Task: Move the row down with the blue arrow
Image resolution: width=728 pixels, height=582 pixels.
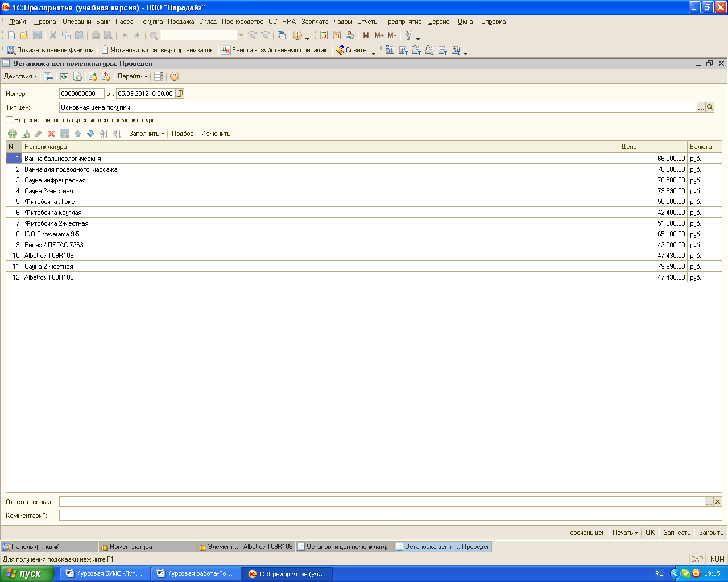Action: (x=90, y=134)
